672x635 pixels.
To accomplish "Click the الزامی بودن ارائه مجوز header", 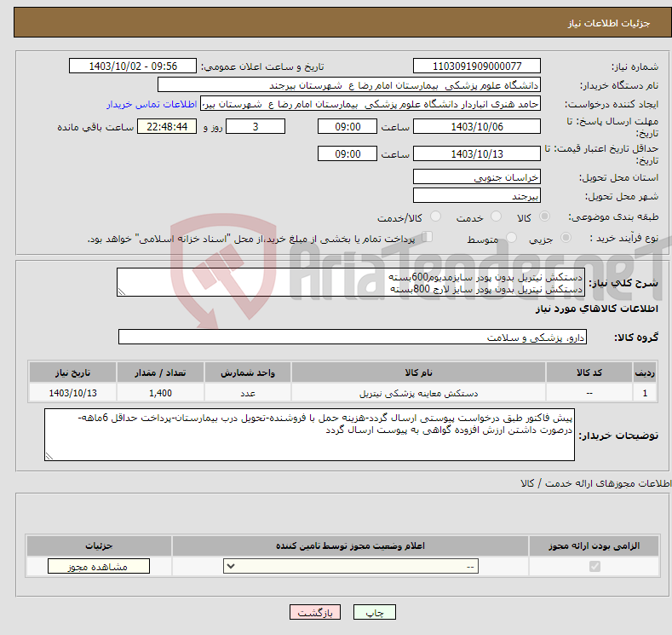I will click(x=594, y=546).
